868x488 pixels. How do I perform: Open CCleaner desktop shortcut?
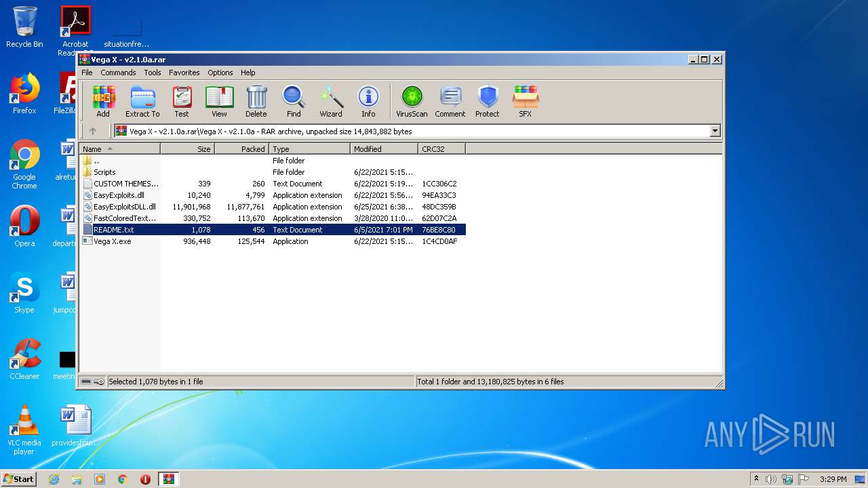(x=24, y=359)
